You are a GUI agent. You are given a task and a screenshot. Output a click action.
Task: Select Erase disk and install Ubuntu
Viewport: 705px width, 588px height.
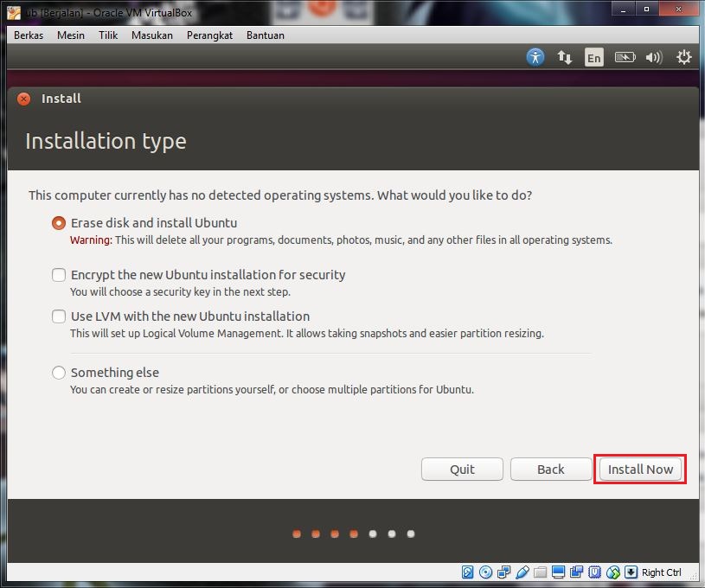pyautogui.click(x=59, y=223)
